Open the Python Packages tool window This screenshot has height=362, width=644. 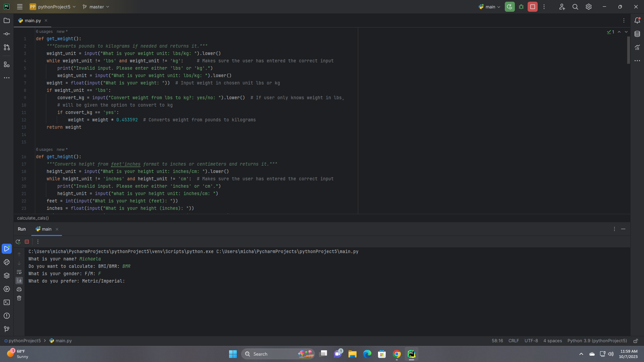[x=7, y=276]
